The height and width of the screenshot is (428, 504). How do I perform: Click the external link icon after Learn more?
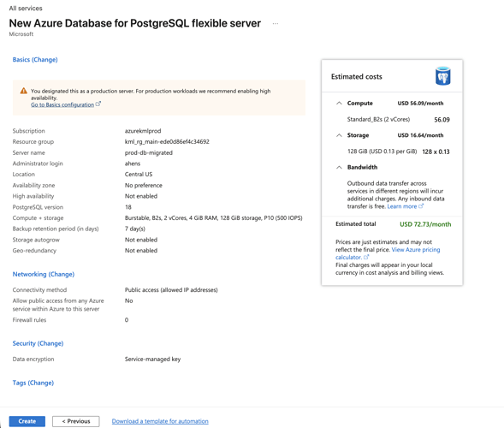coord(421,206)
